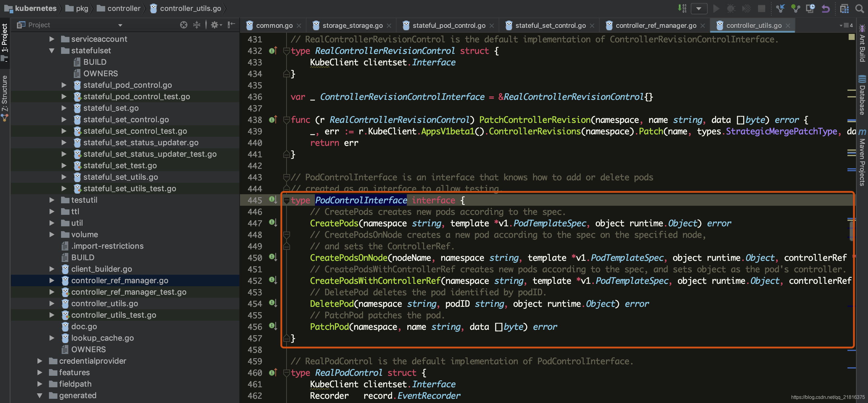
Task: Toggle the Z: Structure tool window
Action: [5, 98]
